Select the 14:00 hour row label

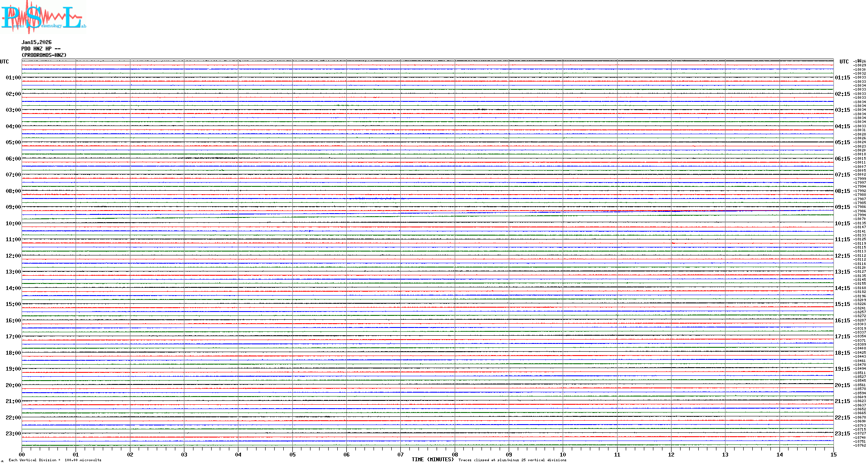point(13,288)
